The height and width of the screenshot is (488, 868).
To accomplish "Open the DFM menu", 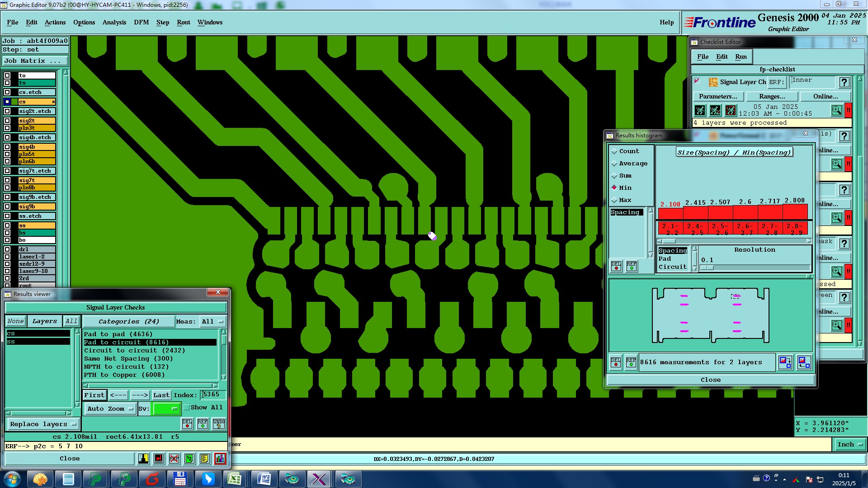I will pyautogui.click(x=141, y=22).
